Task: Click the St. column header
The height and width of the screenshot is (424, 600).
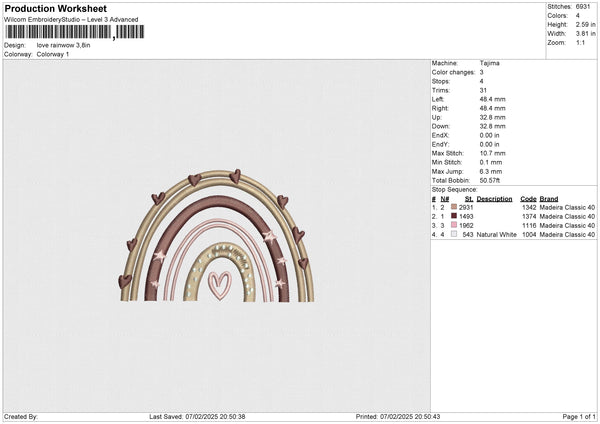Action: [x=468, y=198]
